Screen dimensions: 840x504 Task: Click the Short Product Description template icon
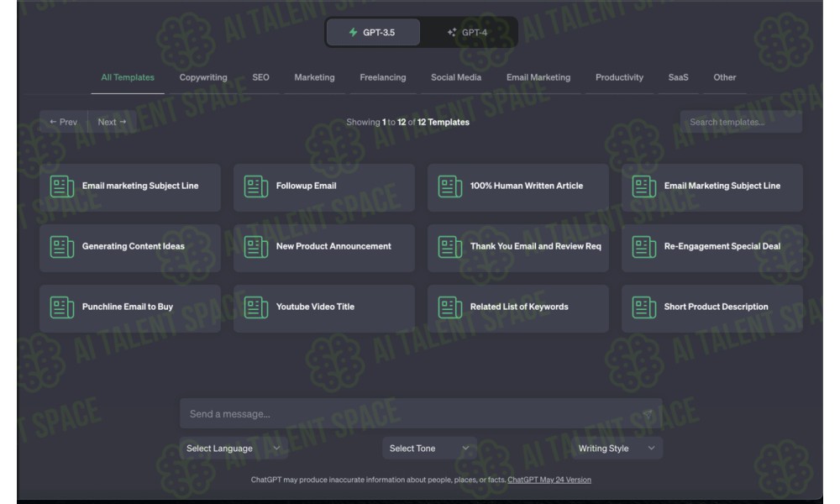pos(644,307)
